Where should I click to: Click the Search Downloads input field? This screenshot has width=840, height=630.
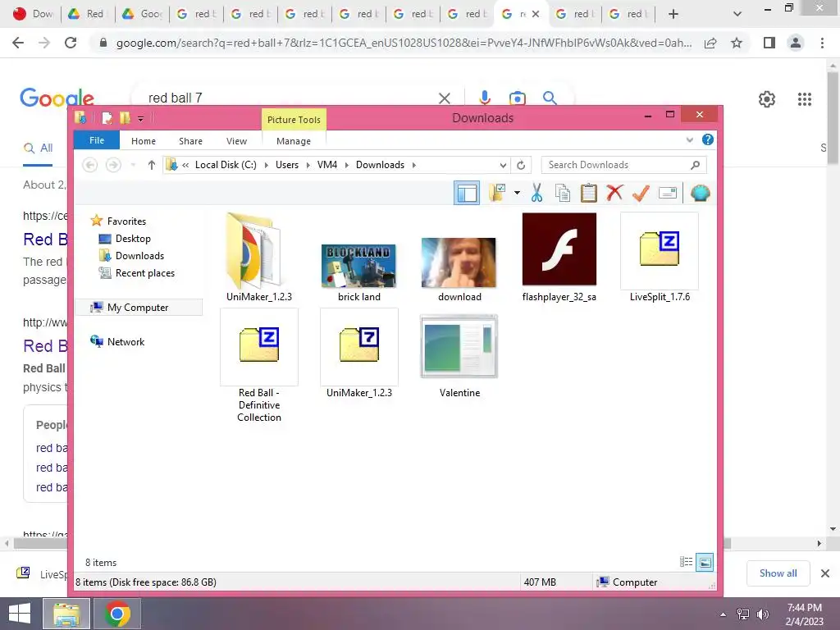coord(616,165)
